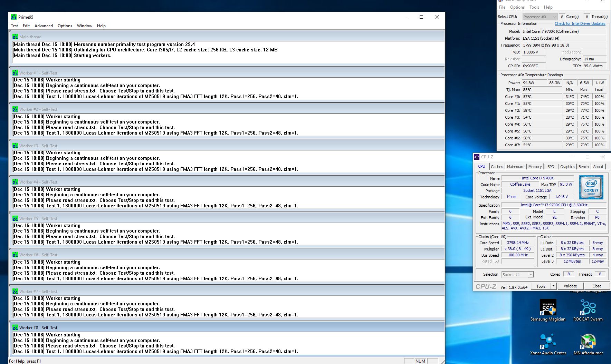Viewport: 611px width, 364px height.
Task: Select the CPU tab in CPU-Z
Action: point(481,166)
